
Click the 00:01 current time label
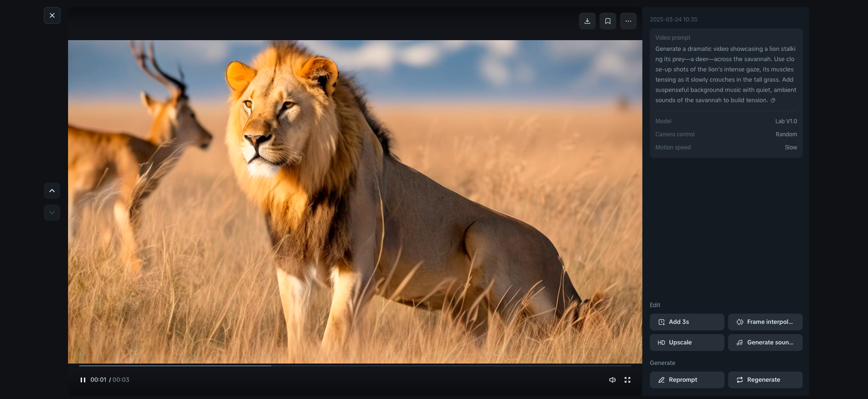(98, 380)
